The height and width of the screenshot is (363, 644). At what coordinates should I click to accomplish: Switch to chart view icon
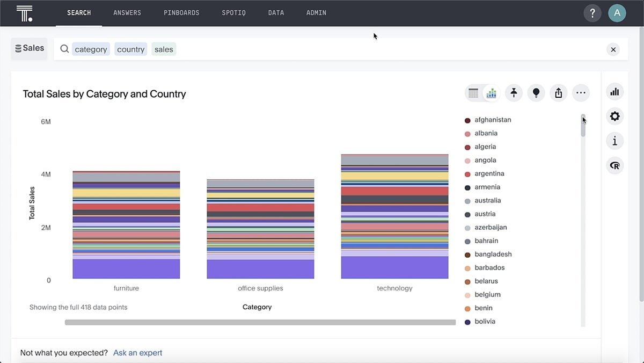[x=491, y=93]
